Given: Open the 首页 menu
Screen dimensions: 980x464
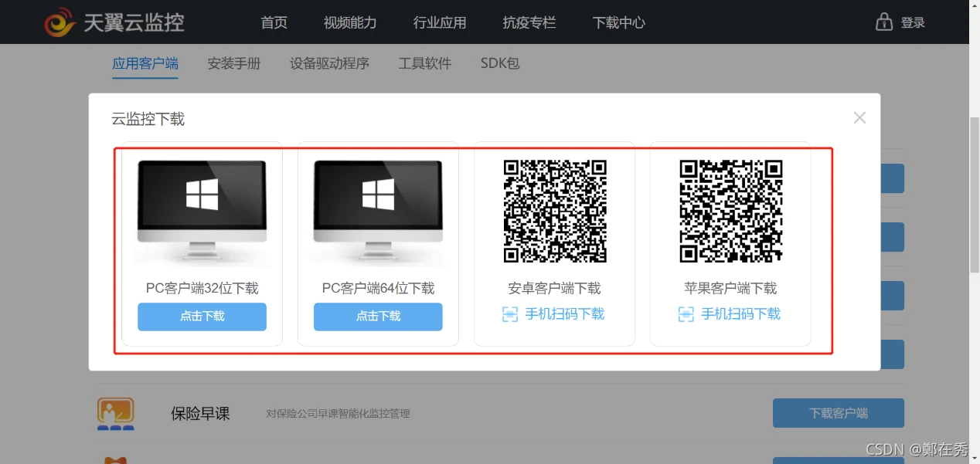Looking at the screenshot, I should pos(274,22).
